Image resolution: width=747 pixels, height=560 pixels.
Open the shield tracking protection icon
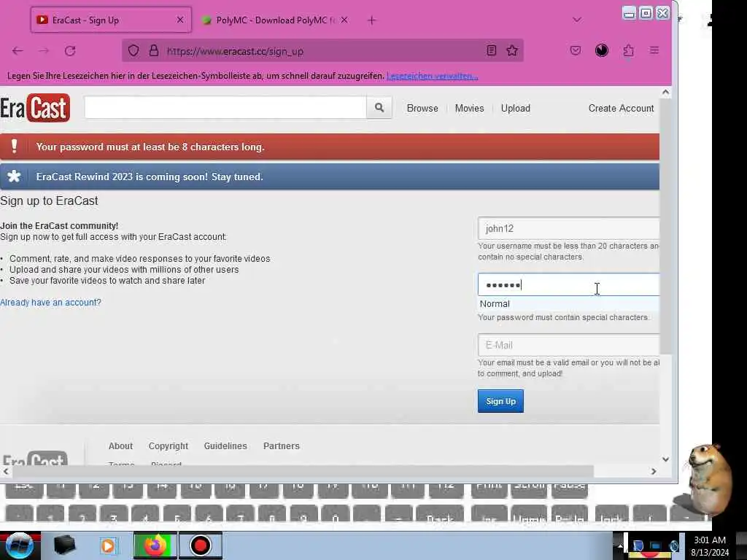(133, 50)
